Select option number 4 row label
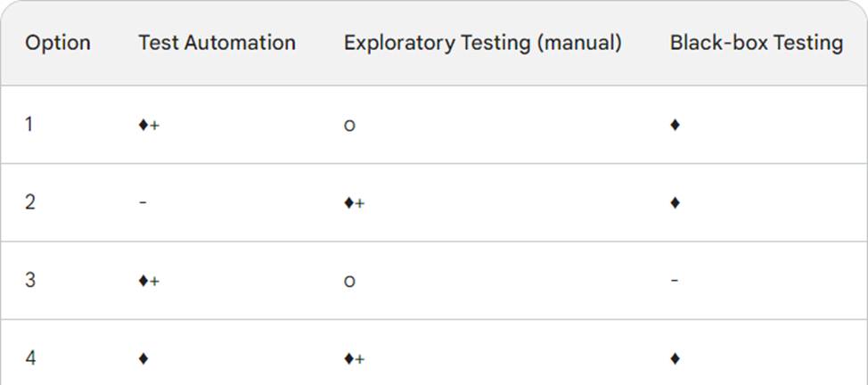Viewport: 868px width, 385px height. (30, 358)
